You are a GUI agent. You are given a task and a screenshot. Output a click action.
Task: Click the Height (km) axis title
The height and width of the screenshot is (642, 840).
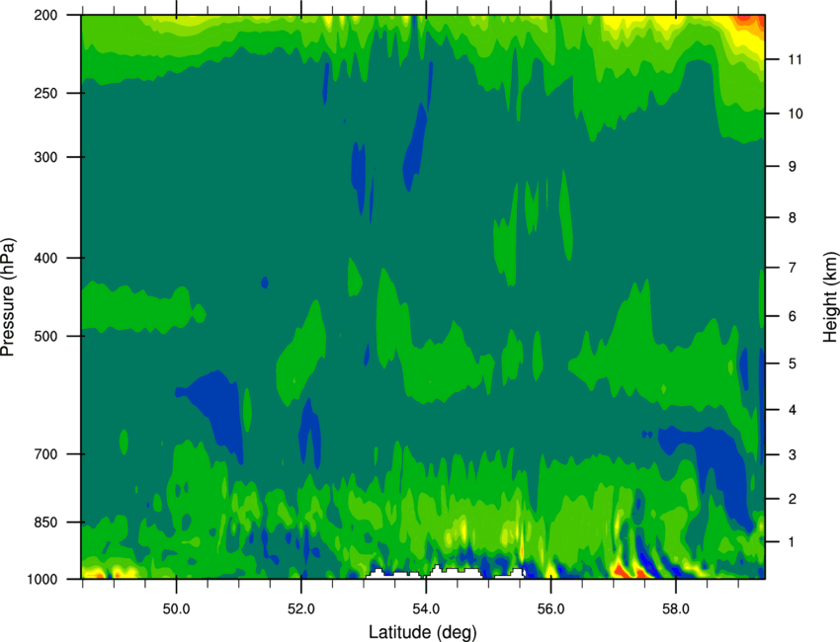[x=830, y=297]
